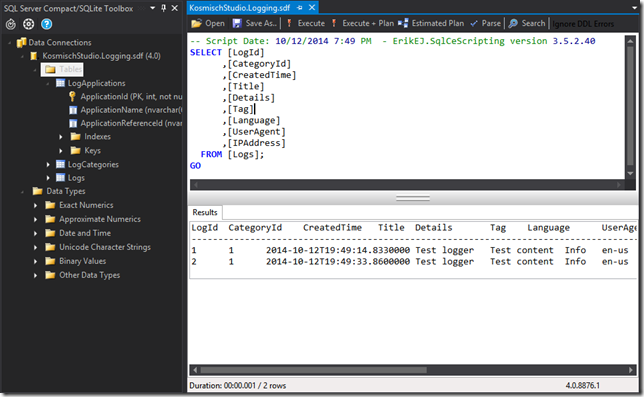This screenshot has height=397, width=644.
Task: Open the Toolbox window options dropdown arrow
Action: pyautogui.click(x=152, y=8)
